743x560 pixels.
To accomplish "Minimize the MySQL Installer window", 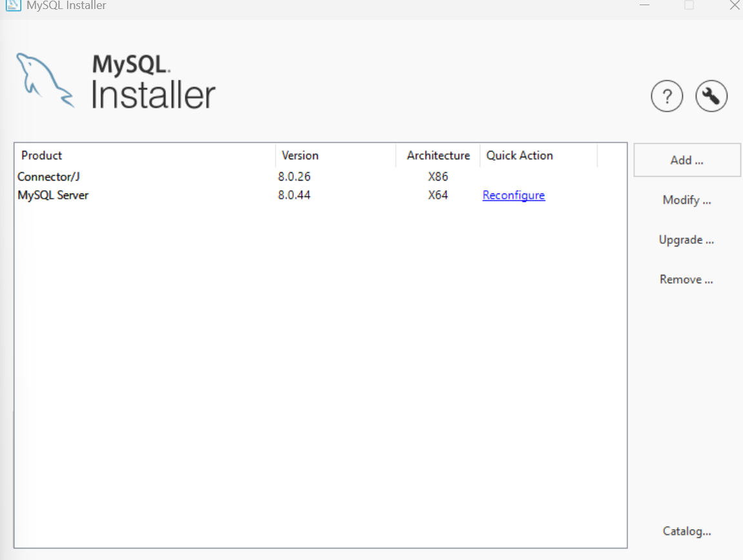I will pyautogui.click(x=644, y=5).
